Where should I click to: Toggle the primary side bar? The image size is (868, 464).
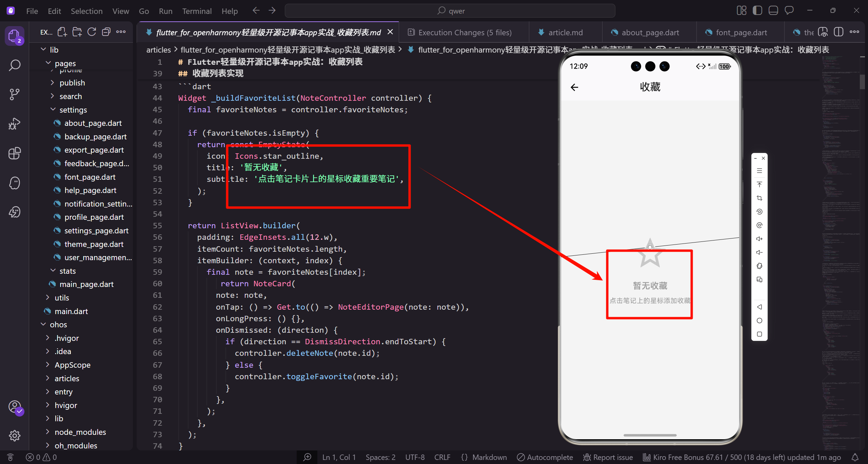757,11
